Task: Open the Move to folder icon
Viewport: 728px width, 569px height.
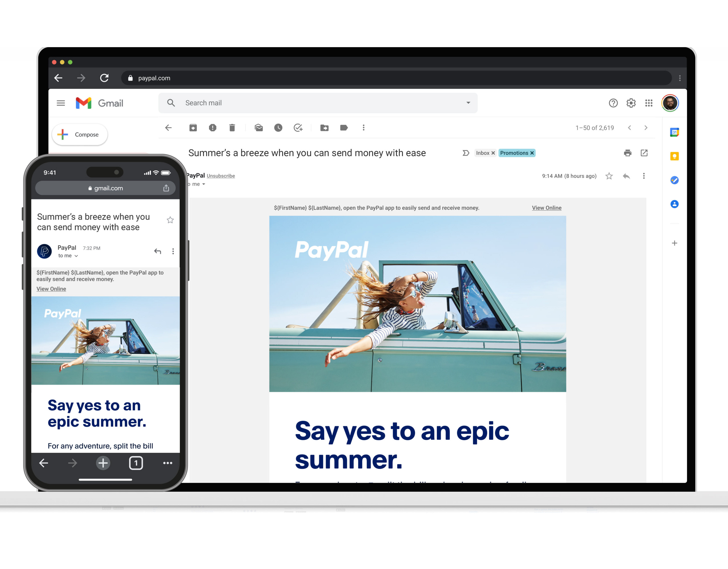Action: (x=324, y=128)
